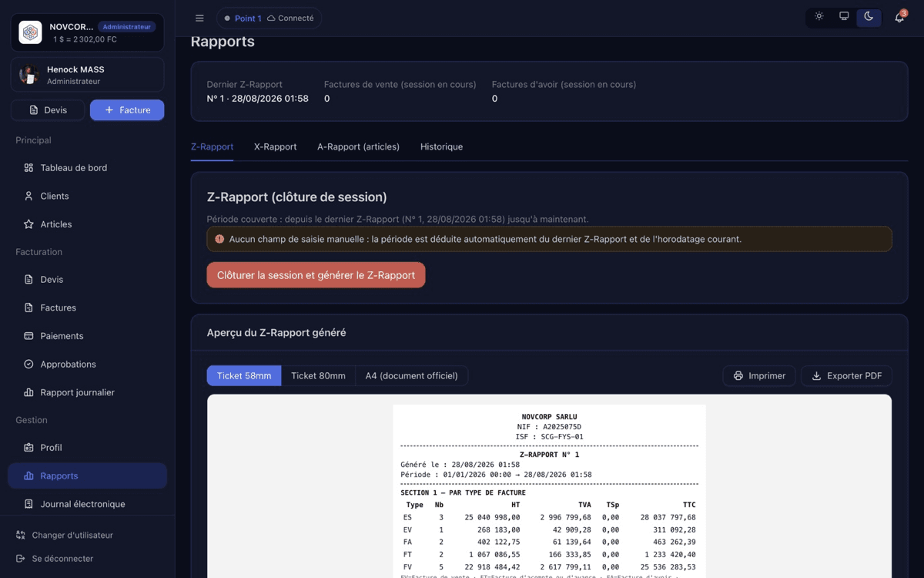924x578 pixels.
Task: Switch to A-Rapport (articles) tab
Action: [358, 146]
